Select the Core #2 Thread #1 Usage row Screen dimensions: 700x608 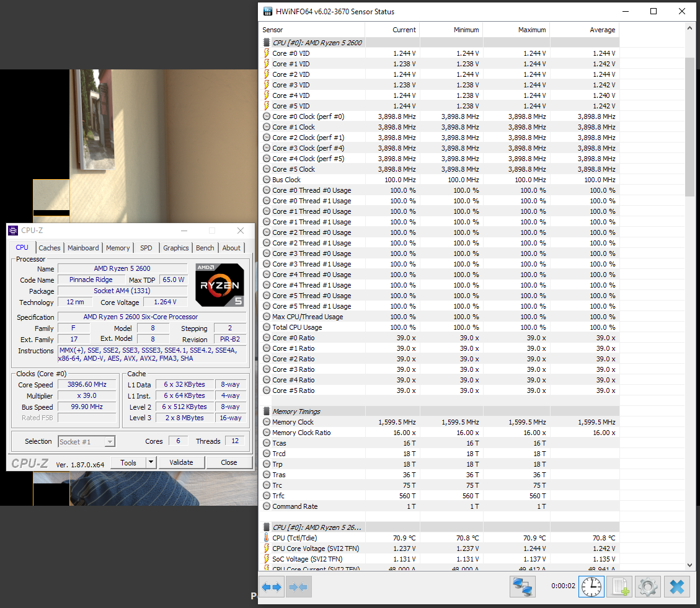point(440,243)
